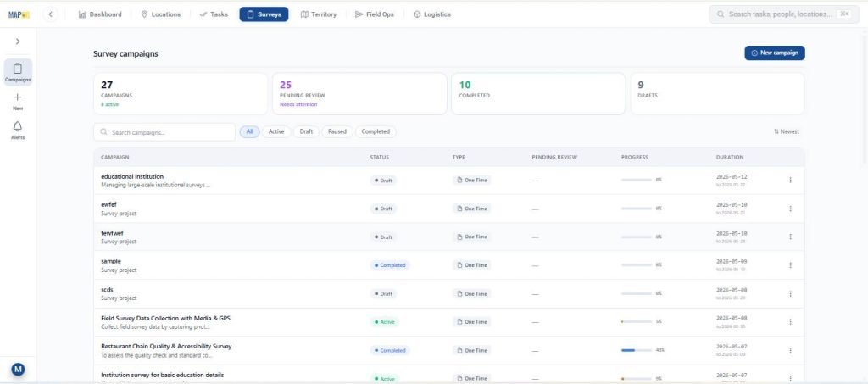Open the Territory tab

[x=319, y=14]
